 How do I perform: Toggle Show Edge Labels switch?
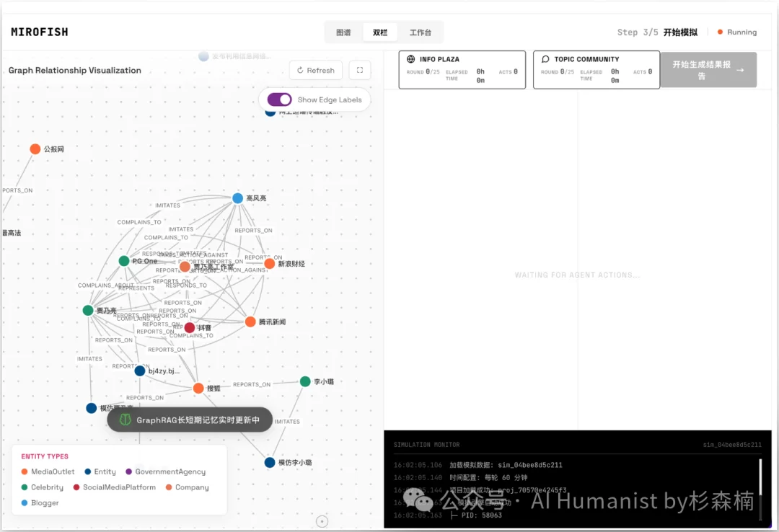coord(279,99)
